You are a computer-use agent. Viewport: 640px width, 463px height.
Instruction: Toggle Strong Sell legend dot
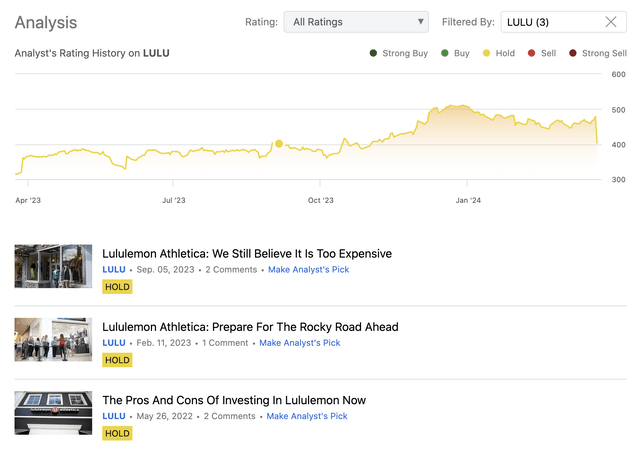(573, 53)
